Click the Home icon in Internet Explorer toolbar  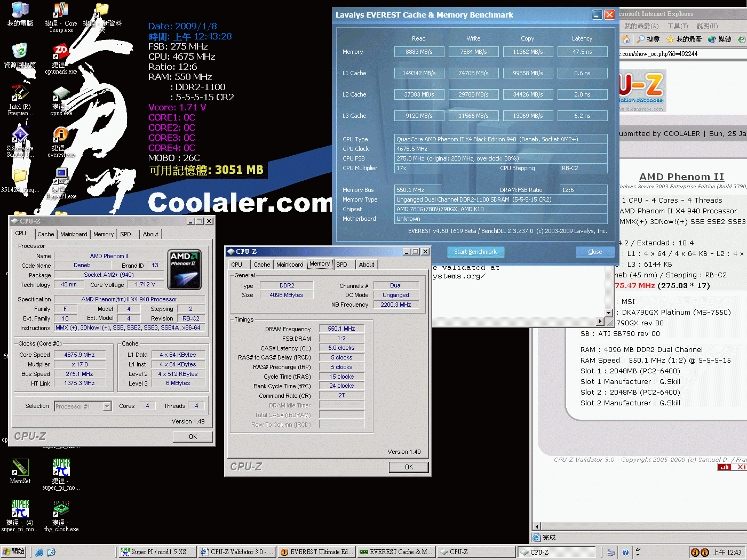click(x=625, y=39)
